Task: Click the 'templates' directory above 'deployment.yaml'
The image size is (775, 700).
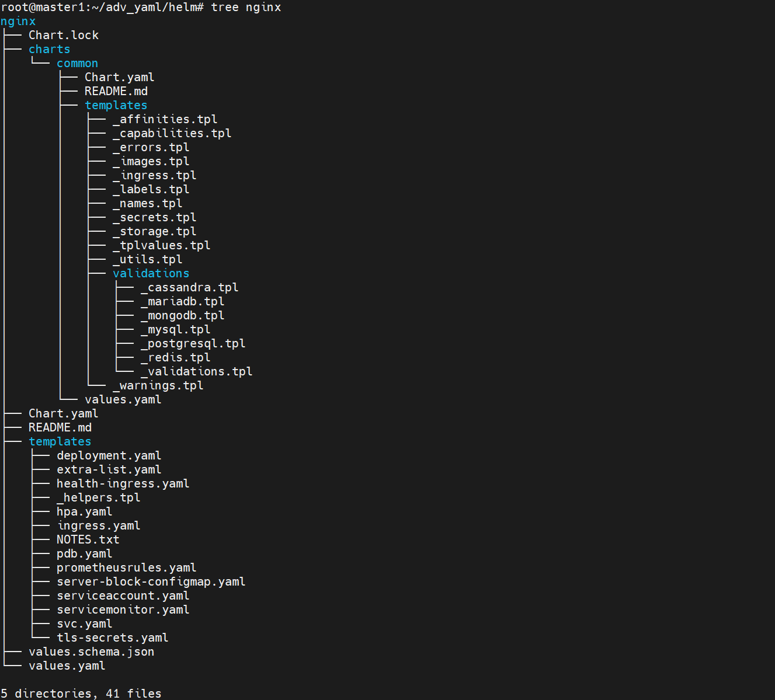Action: 60,441
